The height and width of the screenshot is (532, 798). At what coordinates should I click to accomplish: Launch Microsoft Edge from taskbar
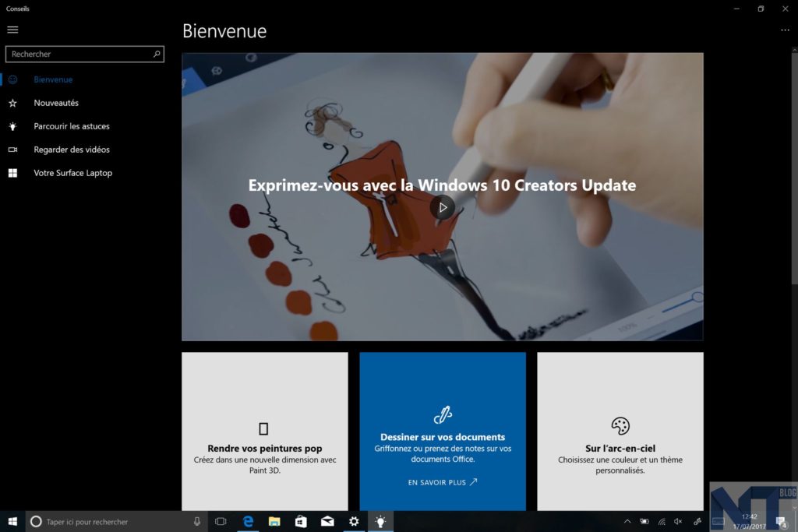248,521
